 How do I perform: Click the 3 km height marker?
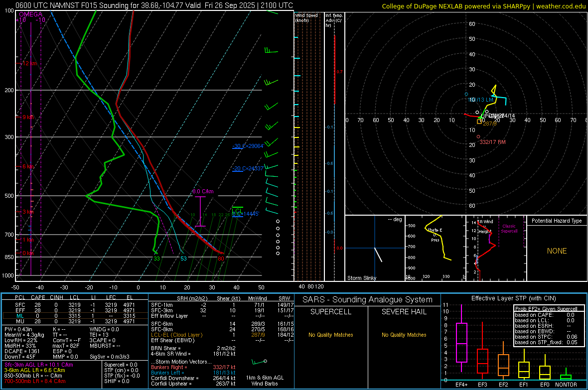tap(27, 212)
